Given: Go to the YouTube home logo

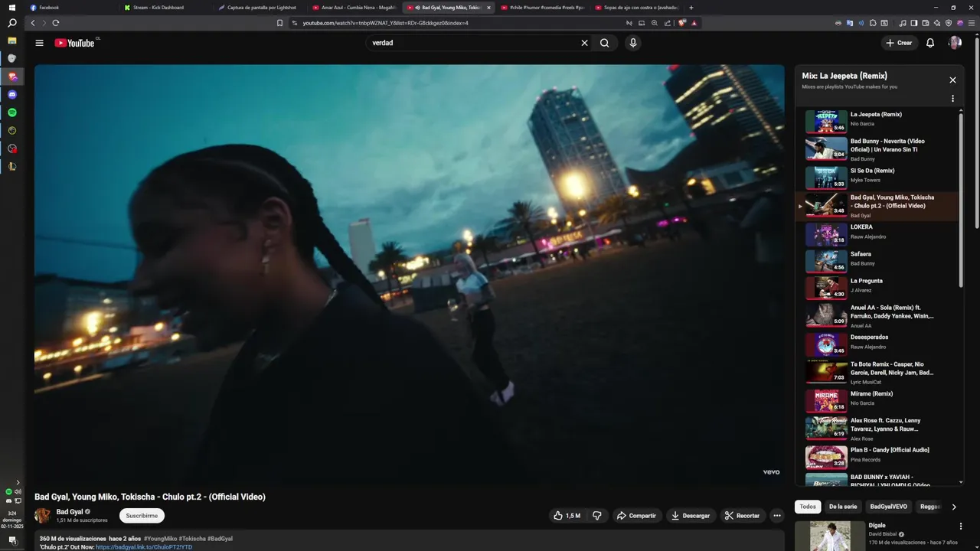Looking at the screenshot, I should (74, 43).
